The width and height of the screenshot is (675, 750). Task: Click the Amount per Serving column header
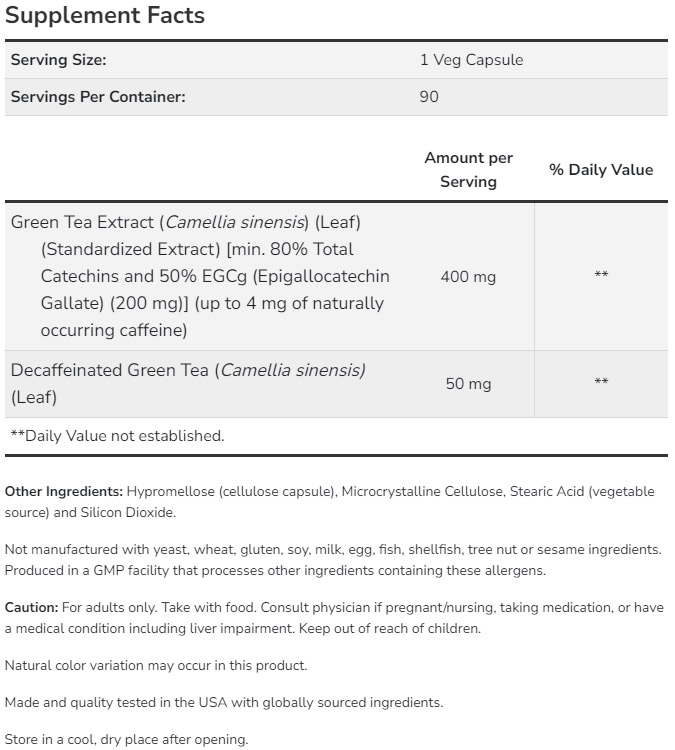click(x=468, y=170)
